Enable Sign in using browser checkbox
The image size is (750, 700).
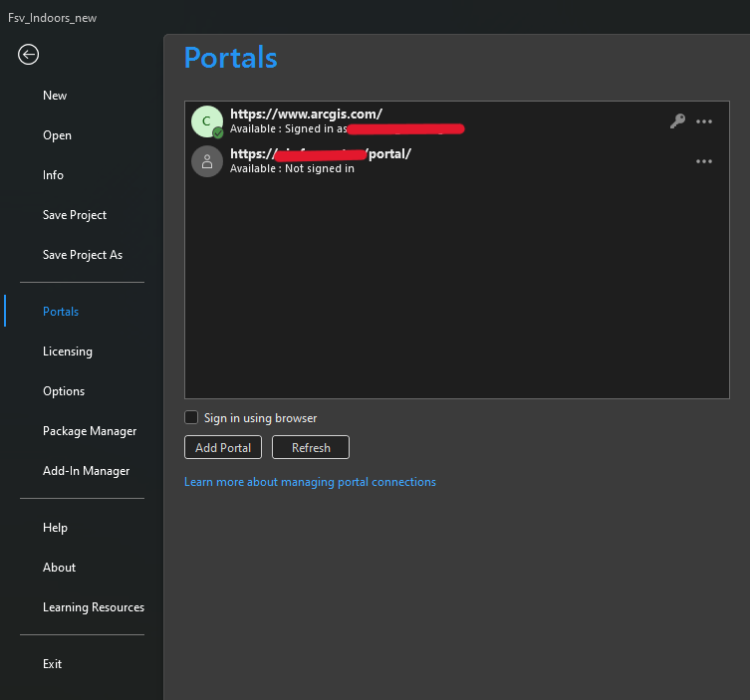tap(191, 417)
